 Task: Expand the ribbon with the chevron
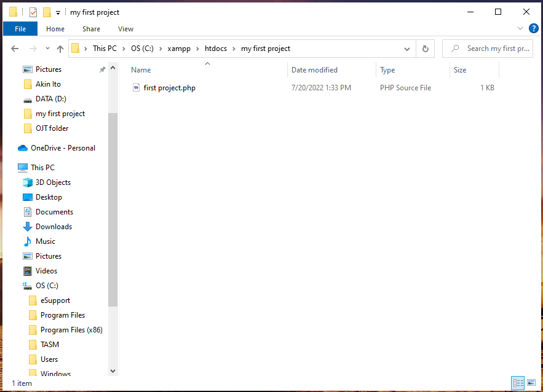click(x=520, y=28)
